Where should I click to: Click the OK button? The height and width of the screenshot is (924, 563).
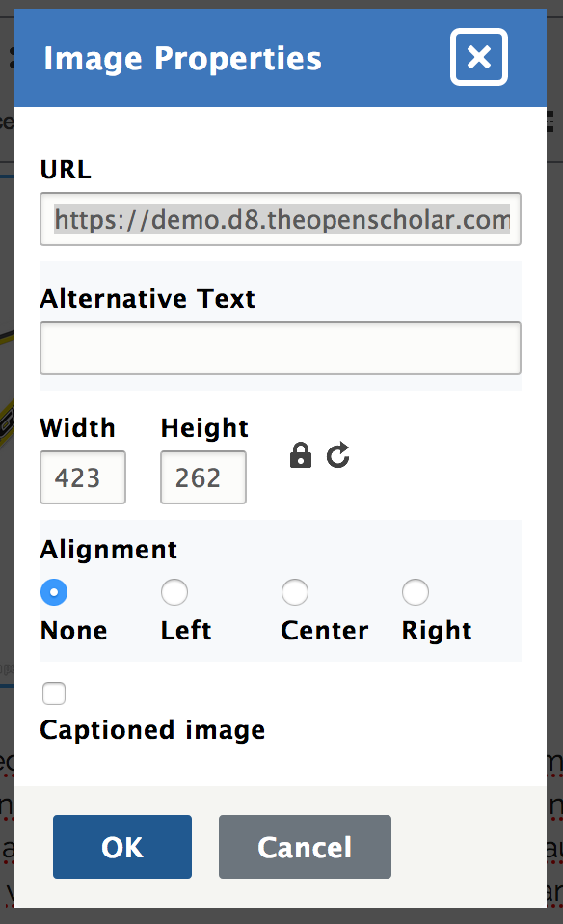click(122, 847)
